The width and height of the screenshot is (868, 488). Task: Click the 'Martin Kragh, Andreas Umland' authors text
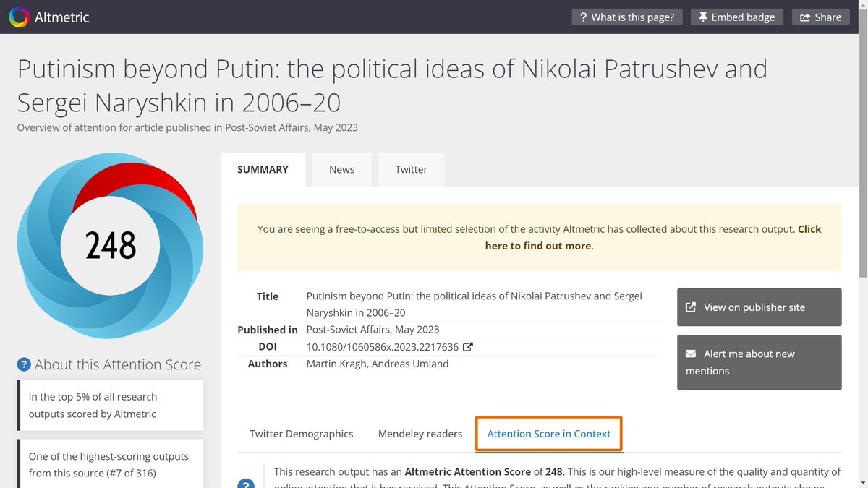point(378,364)
